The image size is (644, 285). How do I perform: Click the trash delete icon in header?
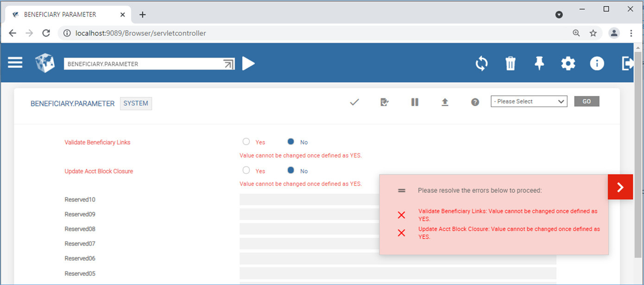[510, 63]
